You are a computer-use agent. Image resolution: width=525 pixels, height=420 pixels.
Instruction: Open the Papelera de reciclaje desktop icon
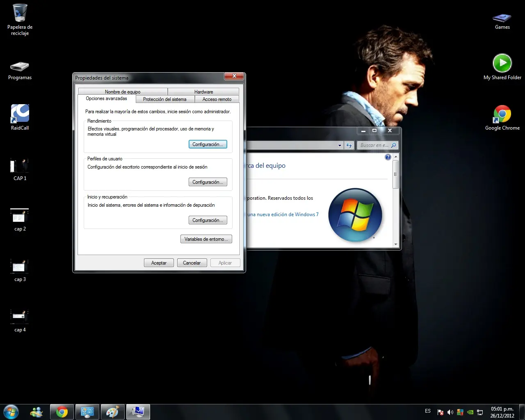[20, 14]
